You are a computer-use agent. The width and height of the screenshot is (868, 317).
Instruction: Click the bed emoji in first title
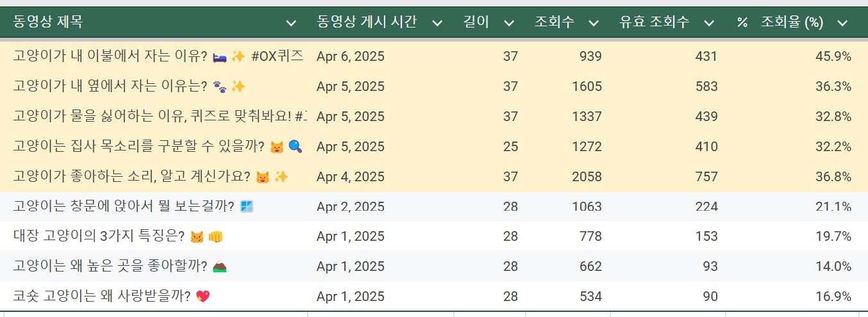coord(219,56)
